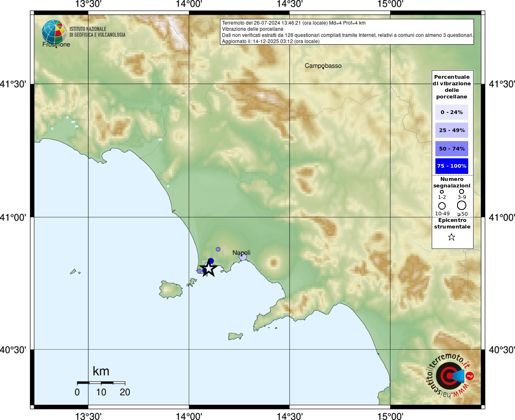Click the largest legend circle for ≥50 reports

[462, 205]
